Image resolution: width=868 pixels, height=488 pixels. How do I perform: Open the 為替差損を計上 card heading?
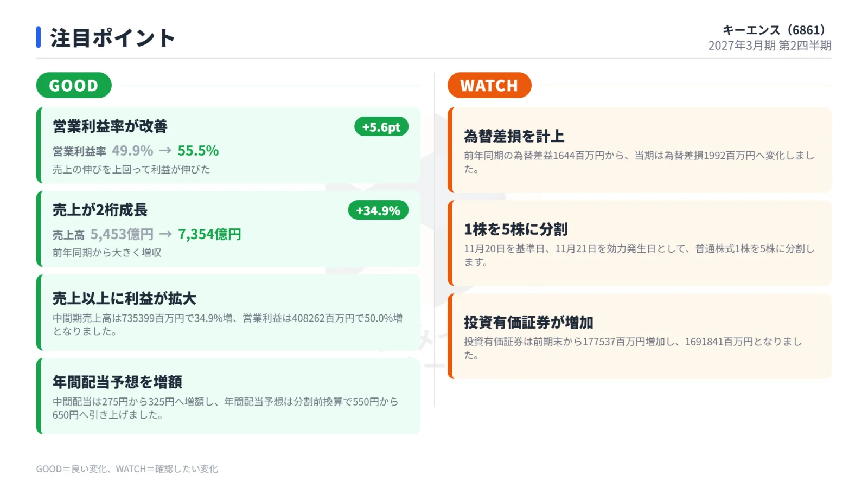pos(514,136)
